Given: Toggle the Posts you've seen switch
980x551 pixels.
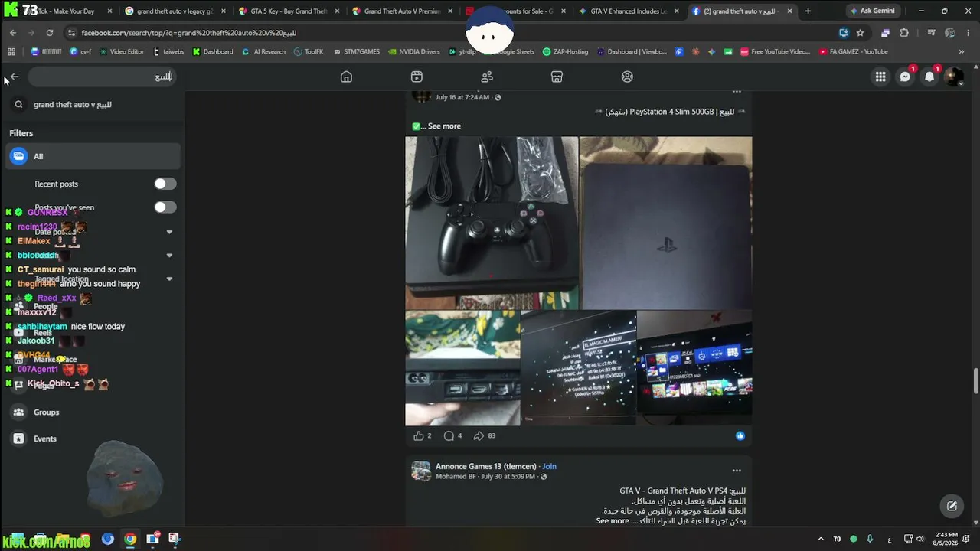Looking at the screenshot, I should (x=165, y=207).
